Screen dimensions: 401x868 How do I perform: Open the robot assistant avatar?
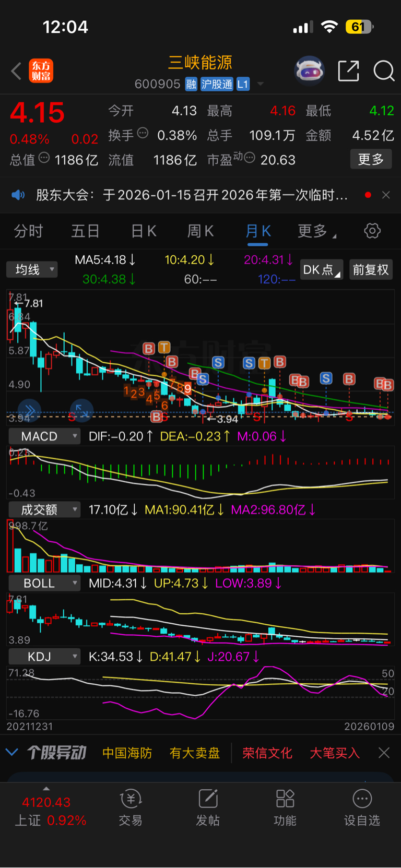(309, 70)
